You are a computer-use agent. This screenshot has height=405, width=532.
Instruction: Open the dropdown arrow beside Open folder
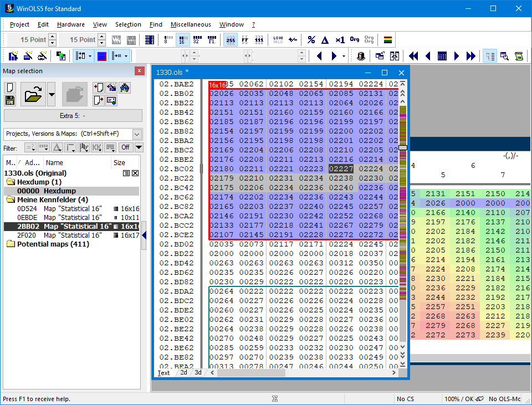point(52,94)
